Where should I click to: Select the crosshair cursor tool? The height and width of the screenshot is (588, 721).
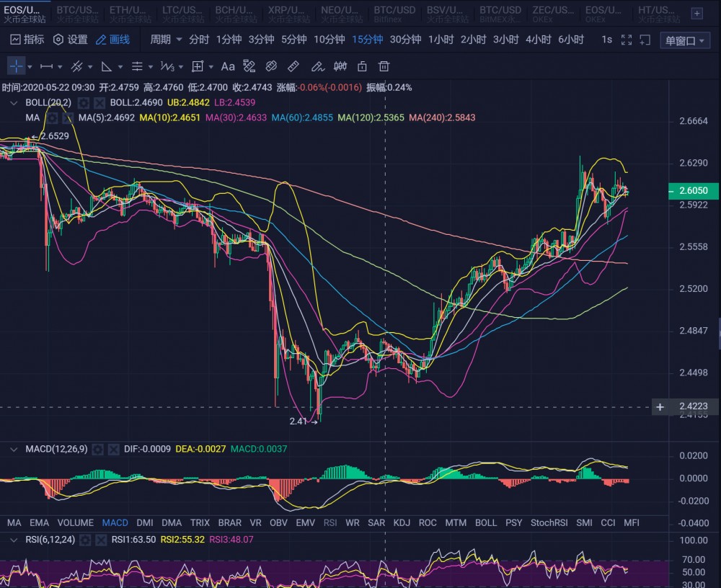point(14,66)
